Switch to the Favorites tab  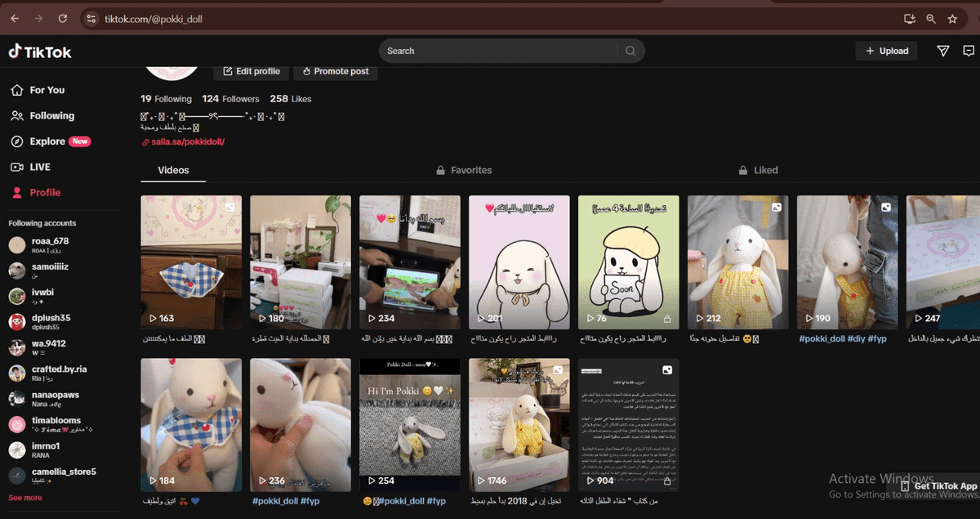tap(464, 170)
